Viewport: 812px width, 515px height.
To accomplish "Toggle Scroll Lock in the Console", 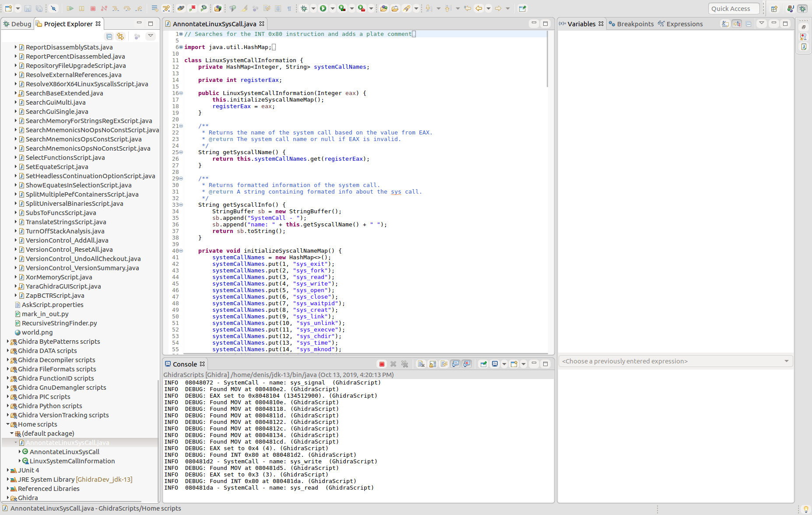I will pos(432,364).
